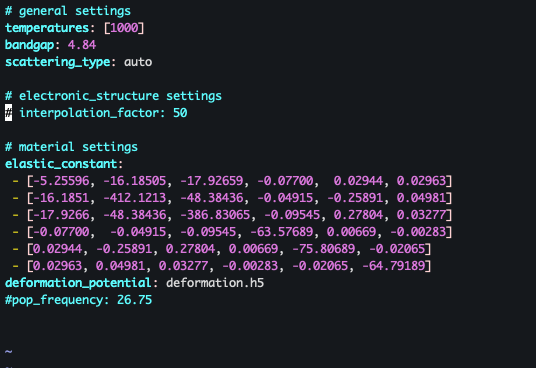Click the temperatures value 1000

[x=124, y=28]
